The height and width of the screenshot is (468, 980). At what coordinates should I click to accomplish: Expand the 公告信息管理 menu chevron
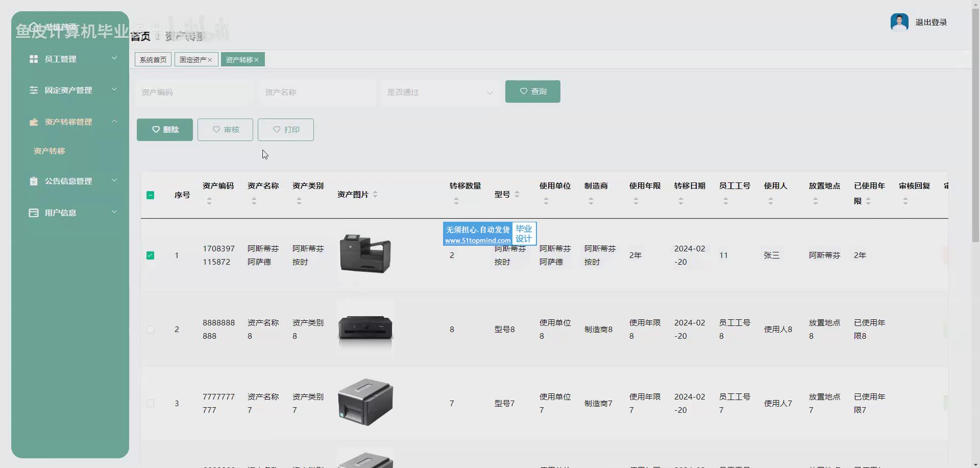pyautogui.click(x=114, y=180)
